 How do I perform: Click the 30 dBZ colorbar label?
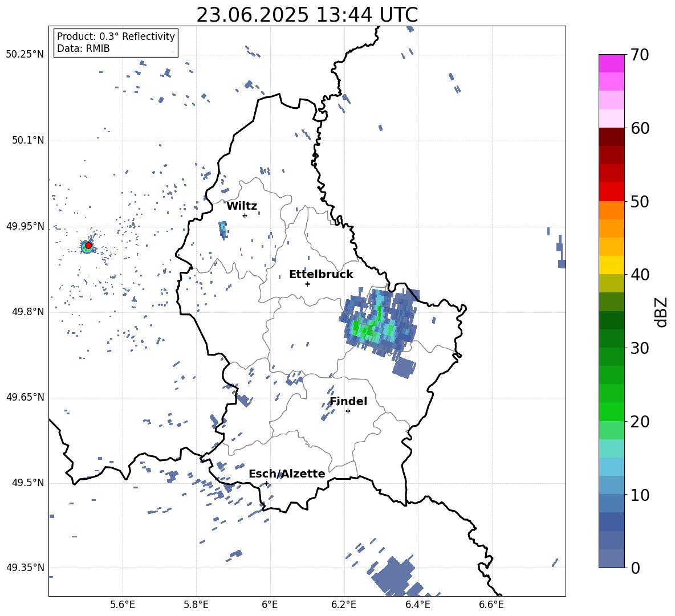639,348
